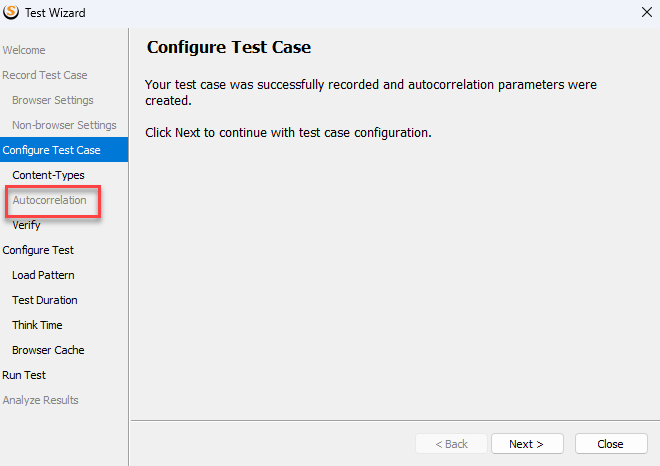The image size is (660, 466).
Task: Go to the Welcome step
Action: click(24, 50)
